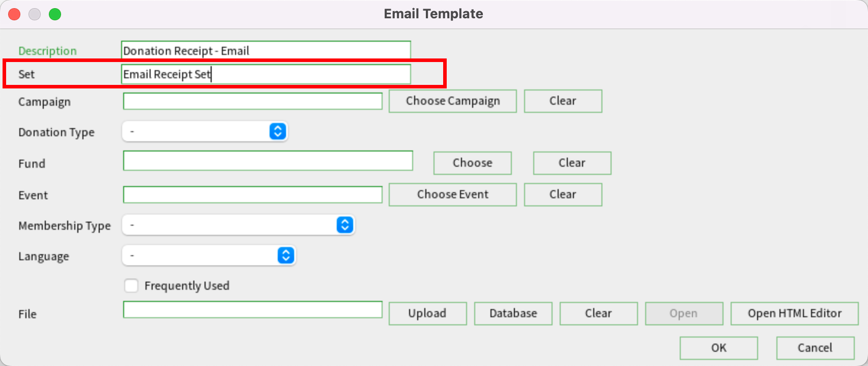Click the empty Campaign input field
868x366 pixels.
click(252, 101)
